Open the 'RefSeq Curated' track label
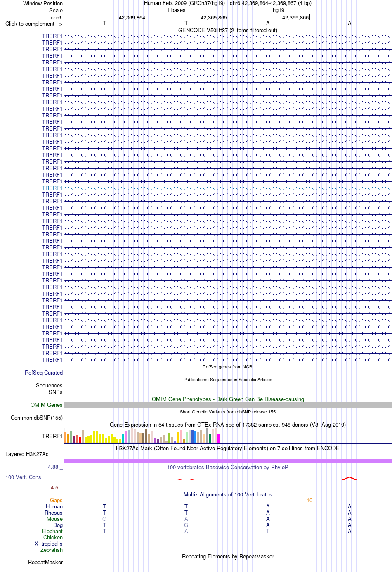This screenshot has width=392, height=572. click(x=44, y=373)
